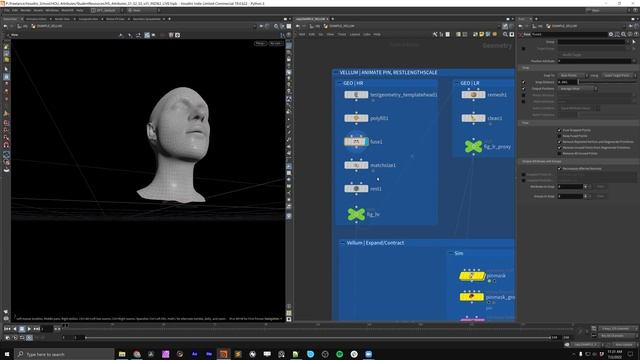Click the Windows Start button
This screenshot has height=360, width=640.
[x=7, y=354]
